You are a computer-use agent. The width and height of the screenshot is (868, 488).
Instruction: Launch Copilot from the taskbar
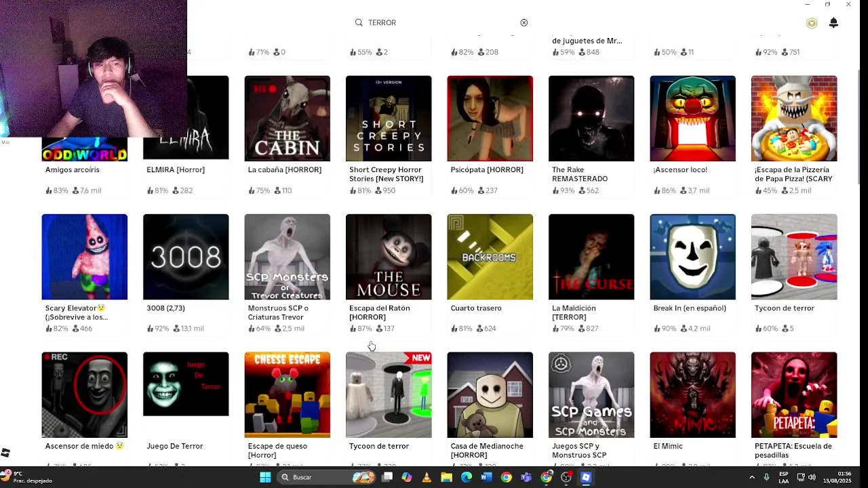click(407, 477)
